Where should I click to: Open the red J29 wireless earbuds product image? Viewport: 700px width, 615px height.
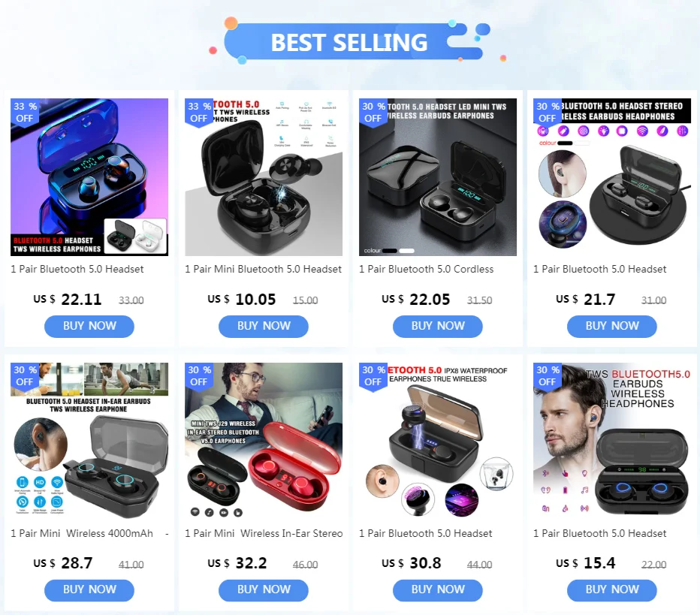click(x=264, y=442)
